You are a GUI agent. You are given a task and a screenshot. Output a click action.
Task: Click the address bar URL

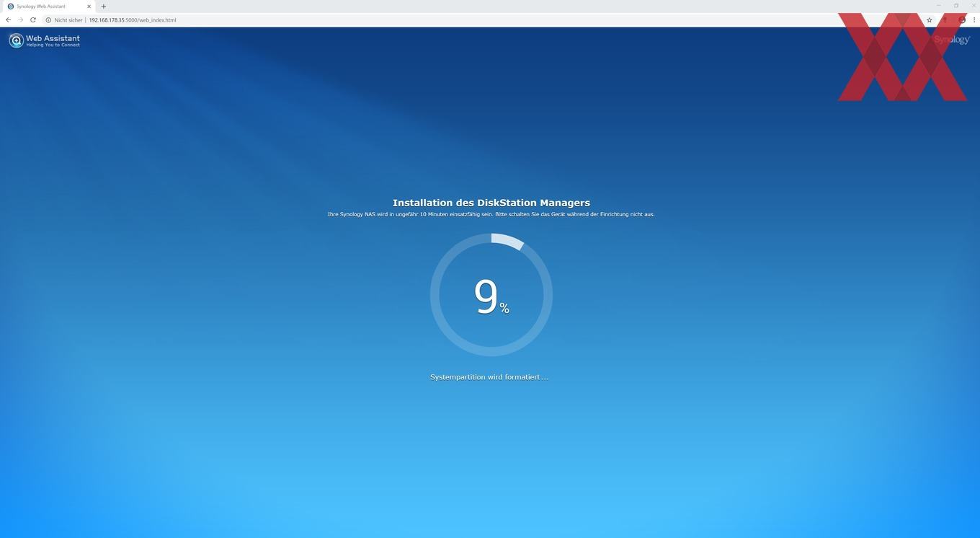click(133, 20)
